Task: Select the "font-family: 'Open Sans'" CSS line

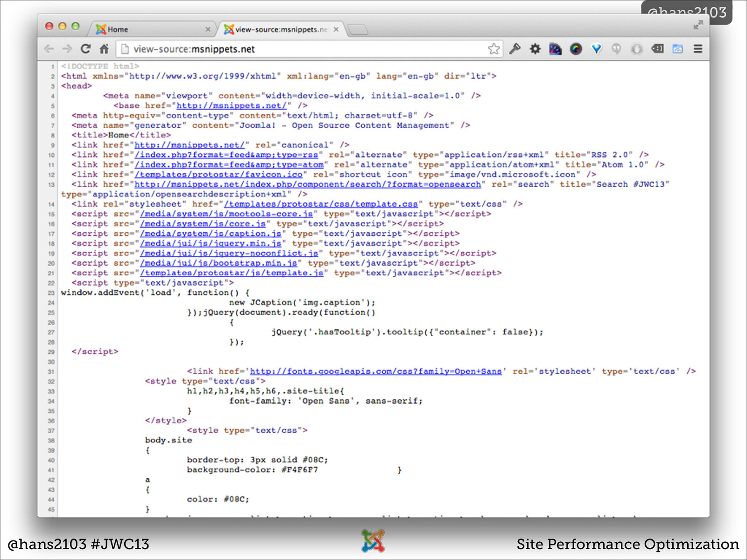Action: click(x=326, y=401)
